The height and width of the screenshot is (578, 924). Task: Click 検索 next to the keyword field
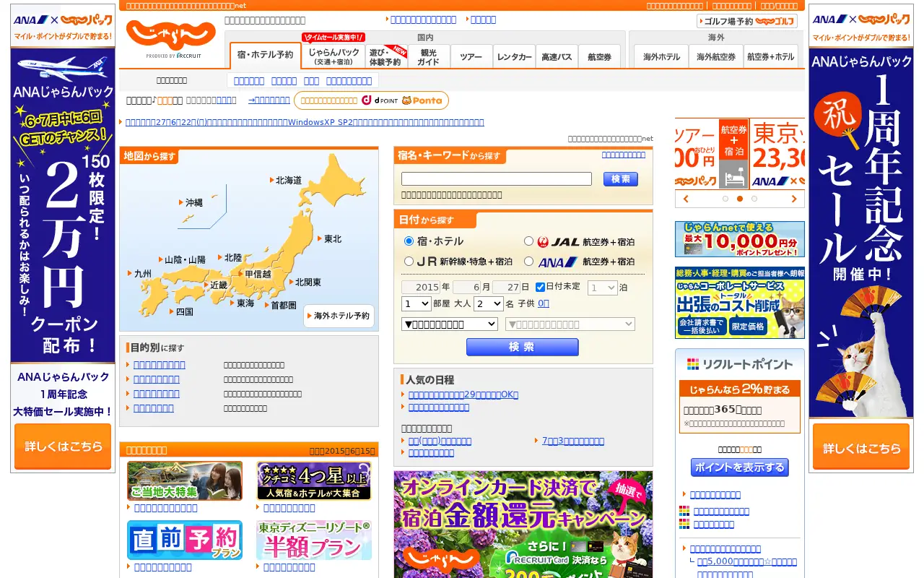pyautogui.click(x=621, y=179)
